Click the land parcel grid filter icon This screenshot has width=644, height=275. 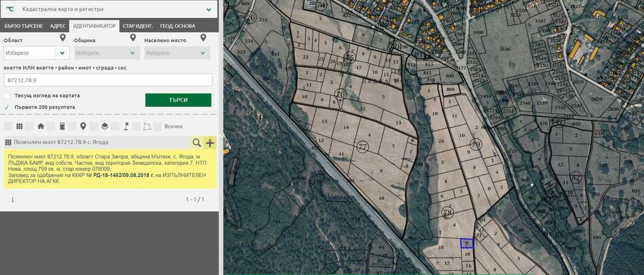[x=19, y=126]
